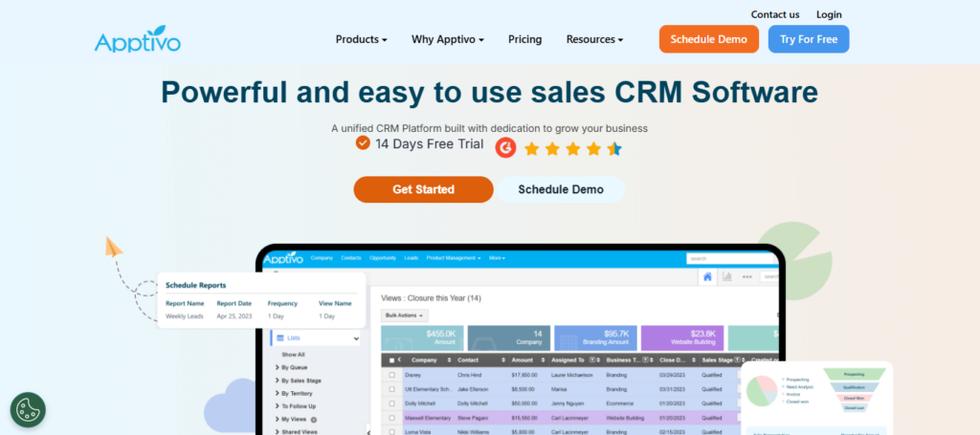Open Product Management dropdown in CRM preview
Image resolution: width=980 pixels, height=435 pixels.
(x=453, y=258)
